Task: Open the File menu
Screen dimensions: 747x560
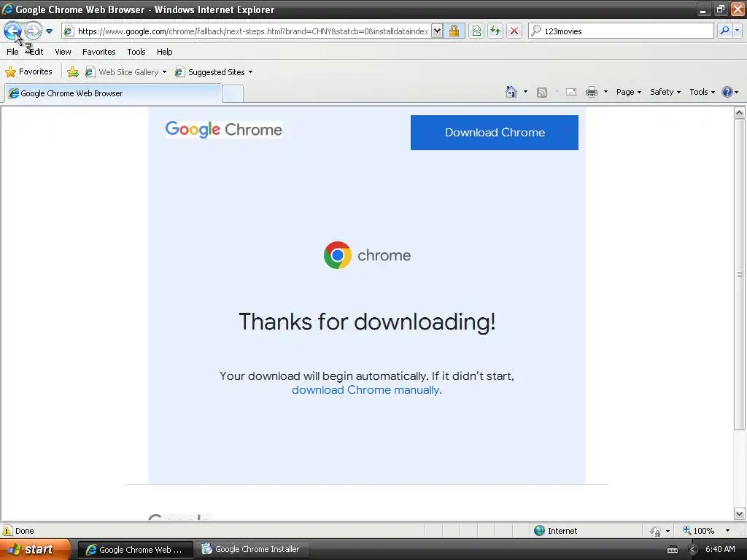Action: tap(13, 52)
